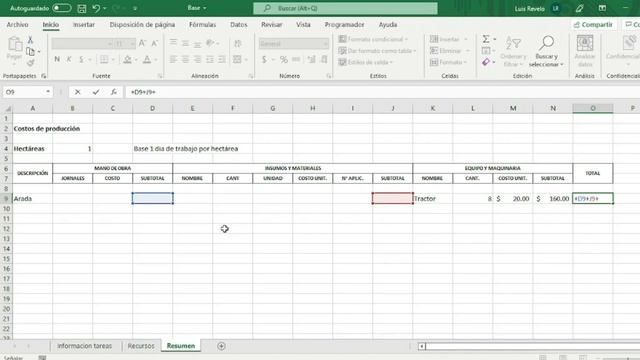Click the percent style icon

[284, 60]
